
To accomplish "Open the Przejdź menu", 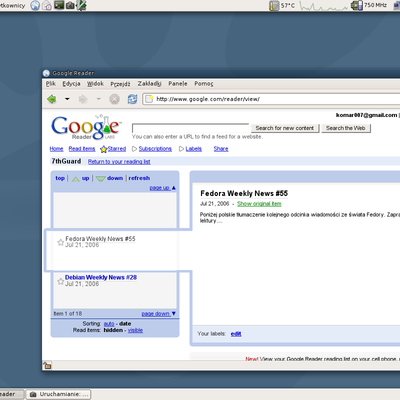I will 120,84.
